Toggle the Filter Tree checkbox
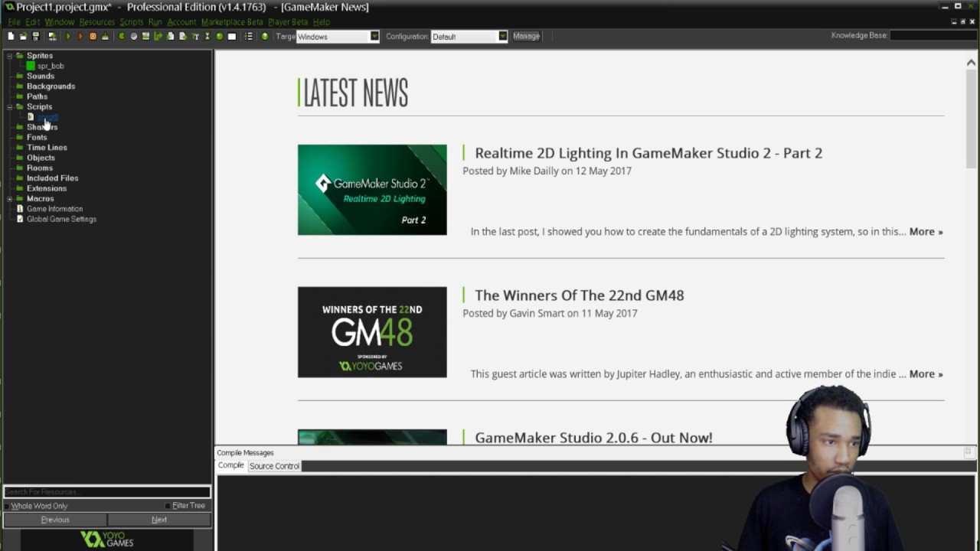The image size is (980, 551). coord(168,506)
